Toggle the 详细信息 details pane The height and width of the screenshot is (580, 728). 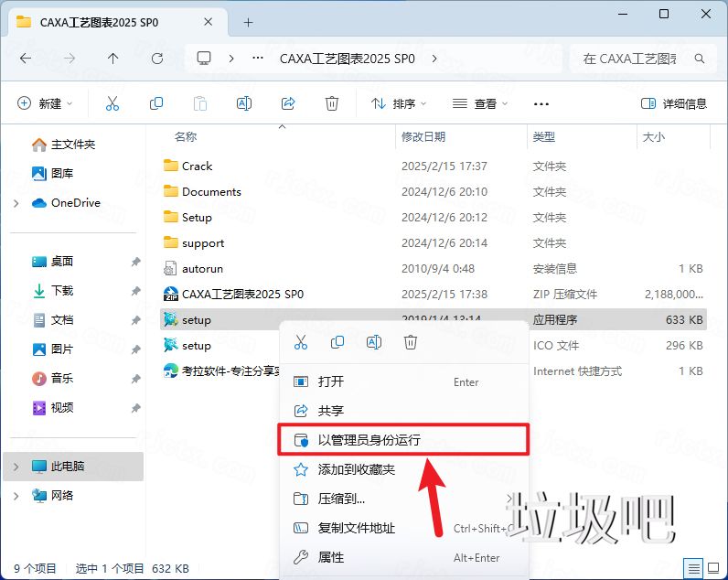(x=674, y=103)
